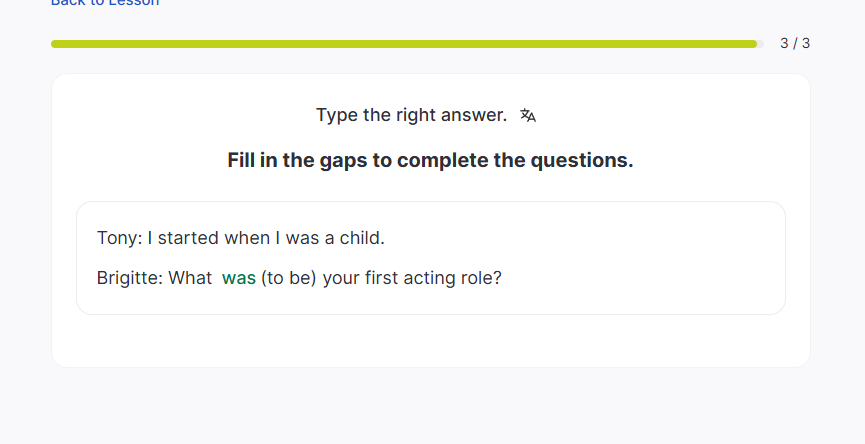Click the "Fill in the gaps" heading

[x=430, y=160]
